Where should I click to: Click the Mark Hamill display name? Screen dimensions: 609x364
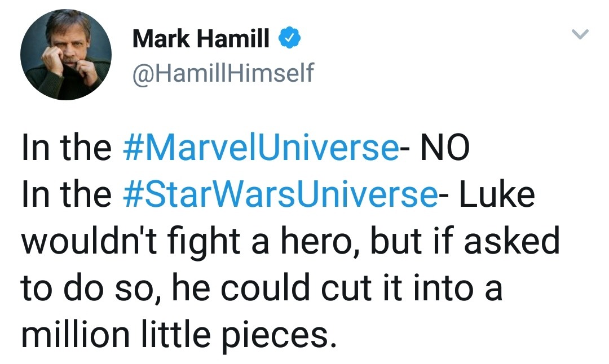[201, 40]
